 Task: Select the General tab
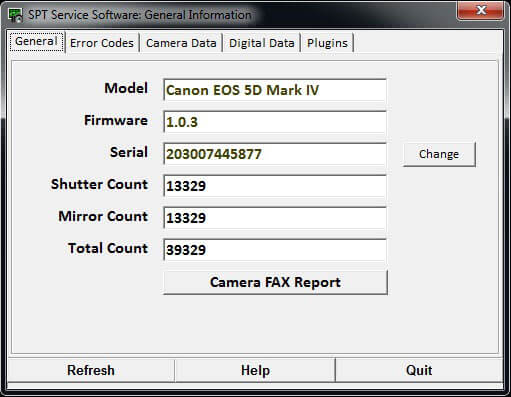pos(36,42)
